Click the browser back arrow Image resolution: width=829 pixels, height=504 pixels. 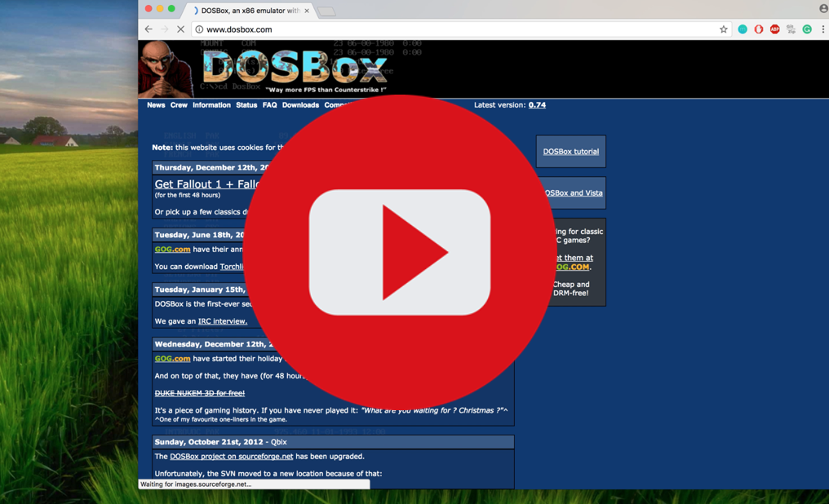(x=149, y=29)
